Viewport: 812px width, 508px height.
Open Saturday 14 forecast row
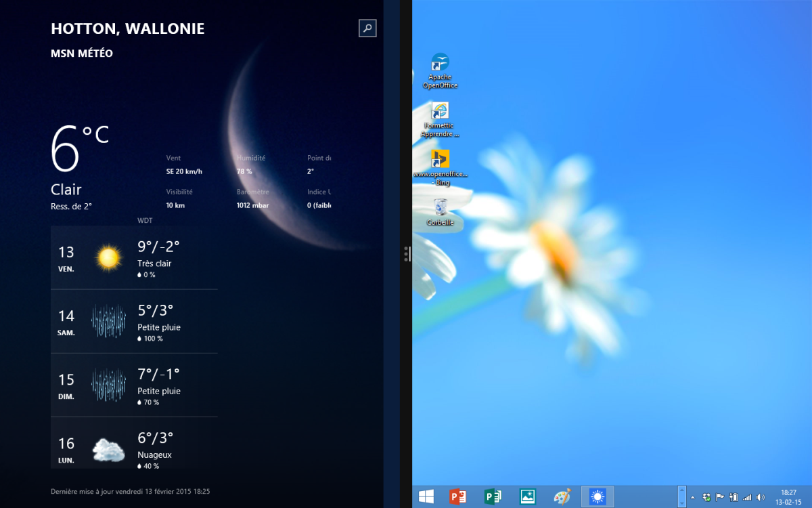(x=134, y=321)
